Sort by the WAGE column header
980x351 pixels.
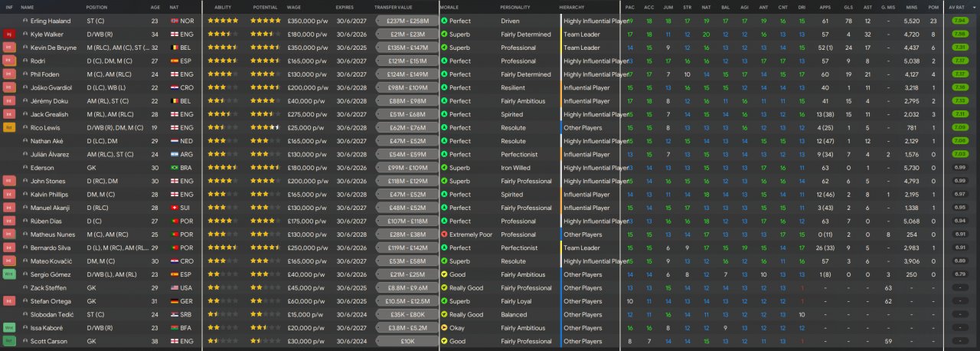click(295, 7)
